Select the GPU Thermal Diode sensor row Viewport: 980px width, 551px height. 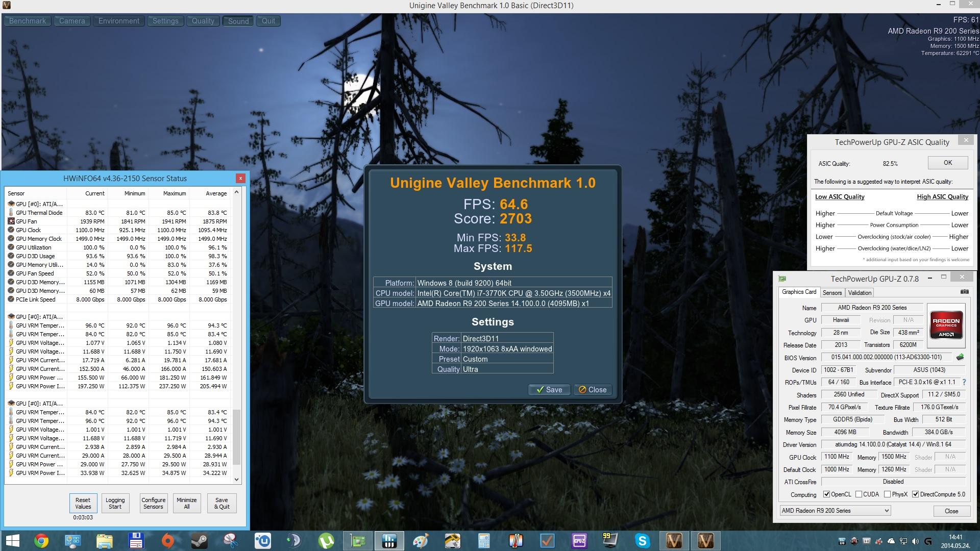click(x=117, y=213)
